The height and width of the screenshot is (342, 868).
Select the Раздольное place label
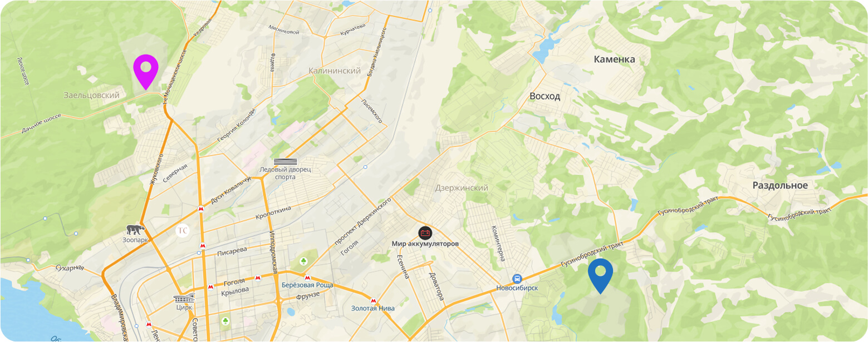coord(780,185)
